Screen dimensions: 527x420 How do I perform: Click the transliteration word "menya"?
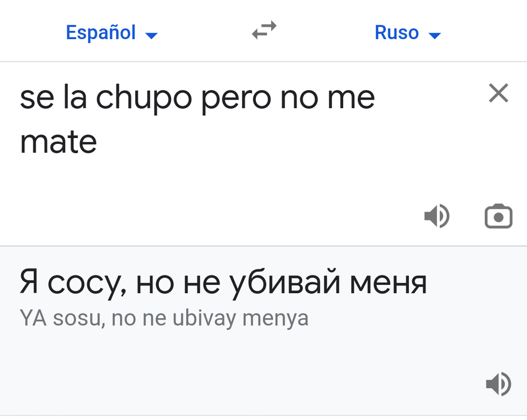[275, 319]
